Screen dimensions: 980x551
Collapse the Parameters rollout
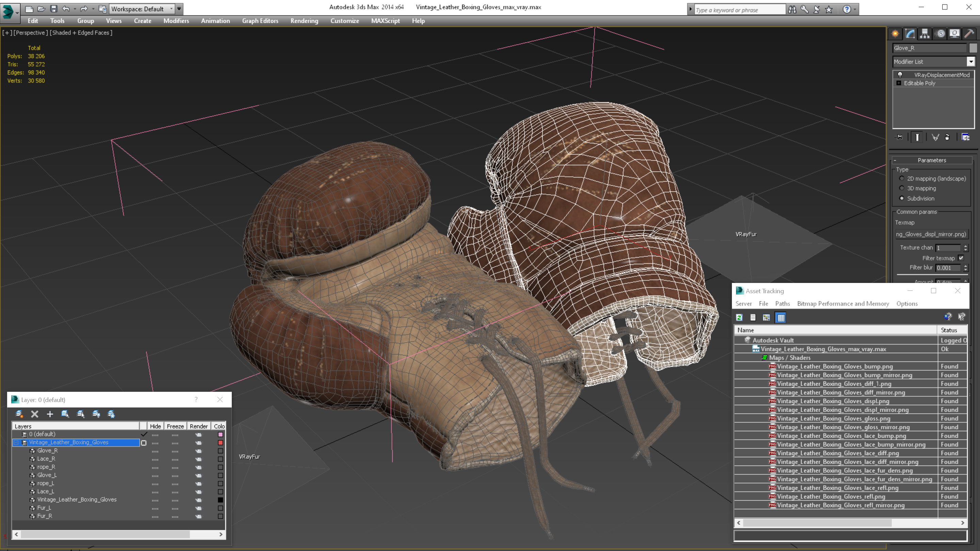pyautogui.click(x=895, y=160)
